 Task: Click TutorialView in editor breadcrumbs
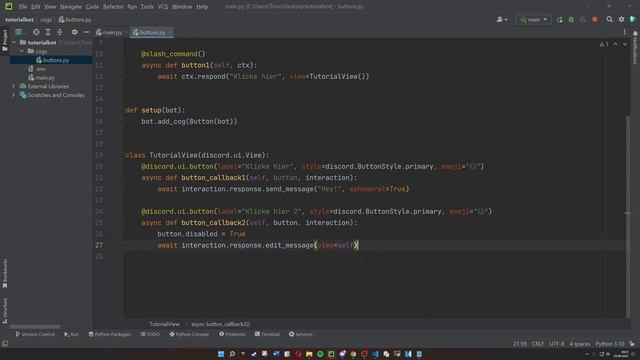[164, 324]
